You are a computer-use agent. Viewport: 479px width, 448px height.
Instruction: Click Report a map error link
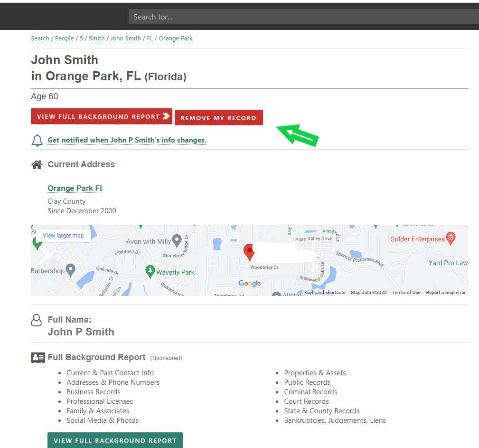[446, 293]
